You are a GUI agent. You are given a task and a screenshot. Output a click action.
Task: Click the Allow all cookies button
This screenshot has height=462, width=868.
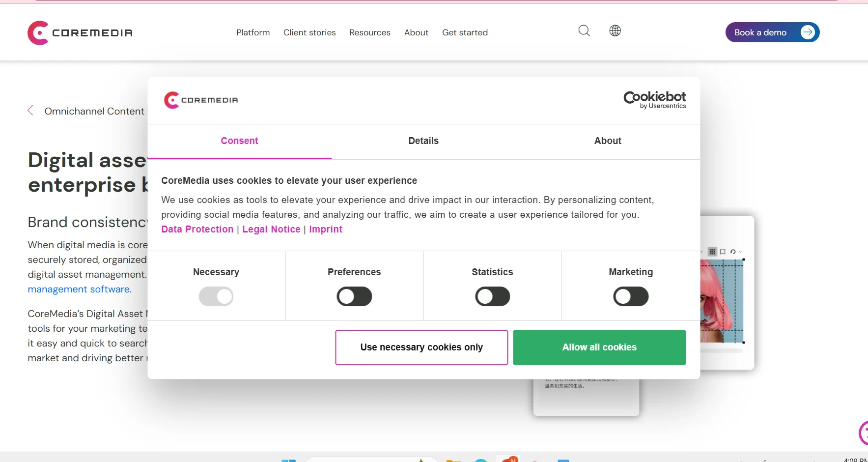599,347
